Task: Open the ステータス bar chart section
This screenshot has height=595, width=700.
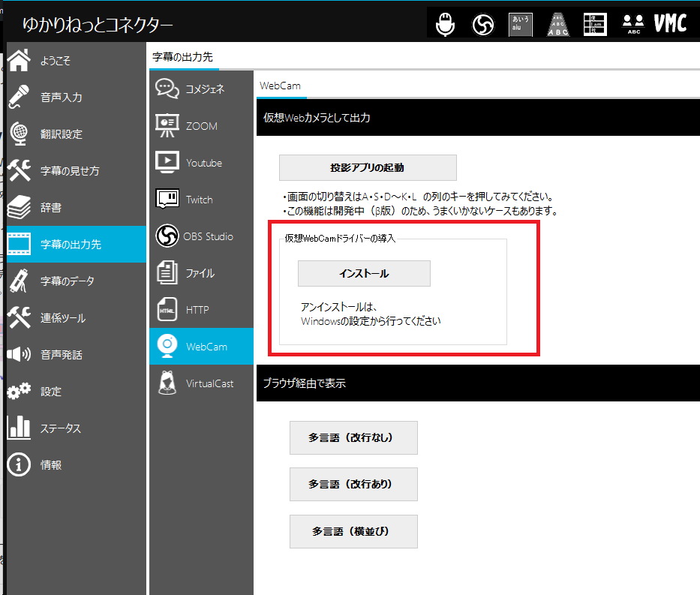Action: [x=77, y=428]
